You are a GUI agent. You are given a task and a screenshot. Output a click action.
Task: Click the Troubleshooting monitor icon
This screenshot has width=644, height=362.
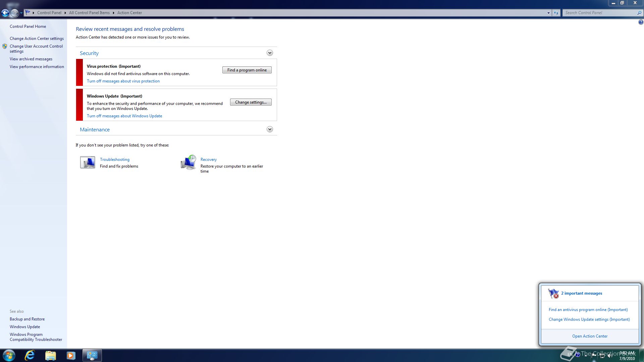(88, 163)
